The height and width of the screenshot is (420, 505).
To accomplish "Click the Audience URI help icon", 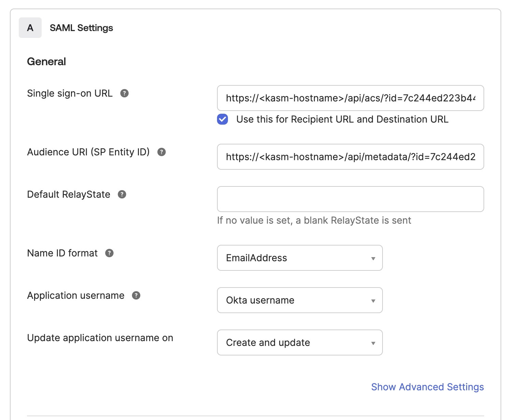I will click(162, 152).
